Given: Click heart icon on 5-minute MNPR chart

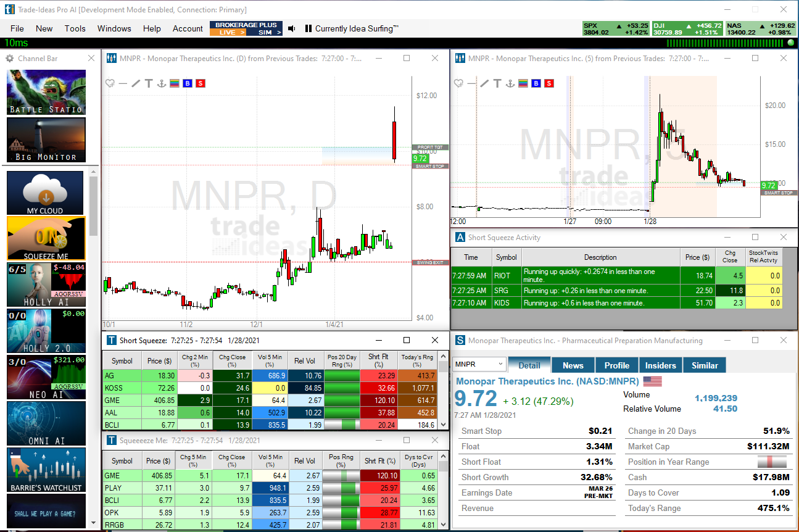Looking at the screenshot, I should tap(458, 83).
